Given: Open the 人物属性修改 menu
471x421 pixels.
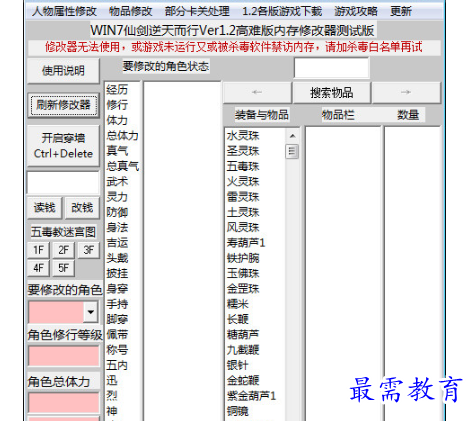Looking at the screenshot, I should [x=64, y=12].
